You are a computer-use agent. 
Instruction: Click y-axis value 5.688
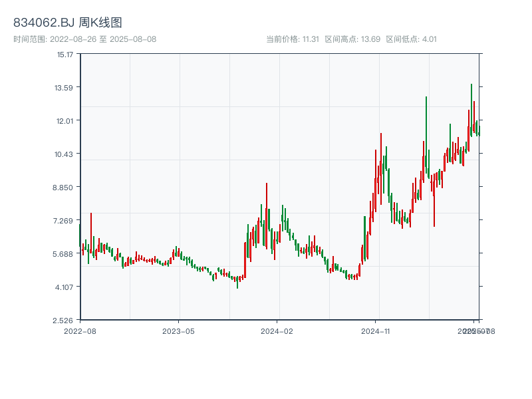point(63,254)
